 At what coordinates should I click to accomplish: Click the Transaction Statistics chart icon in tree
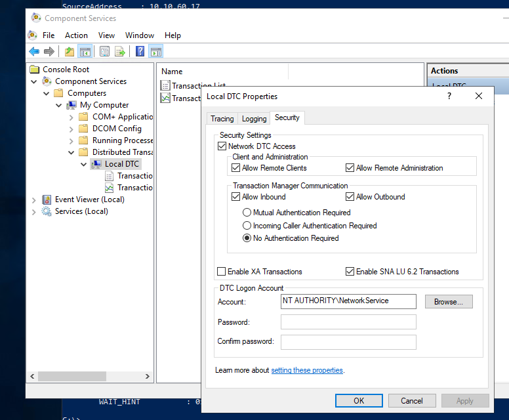tap(109, 188)
